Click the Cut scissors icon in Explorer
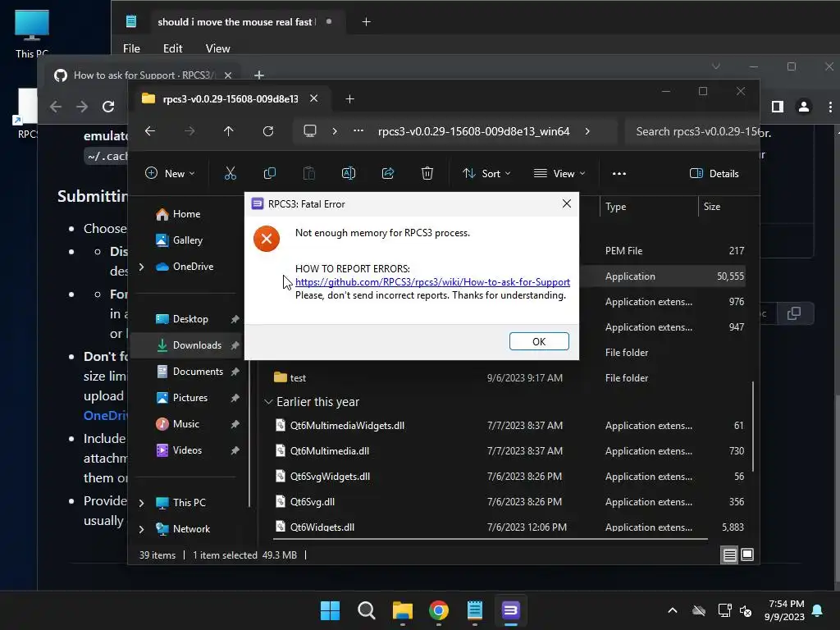The height and width of the screenshot is (630, 840). click(x=231, y=173)
